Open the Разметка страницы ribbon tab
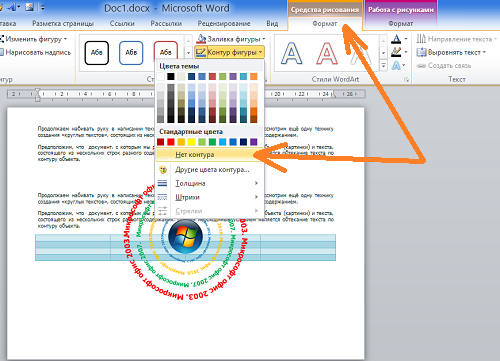Viewport: 500px width, 361px height. 63,24
